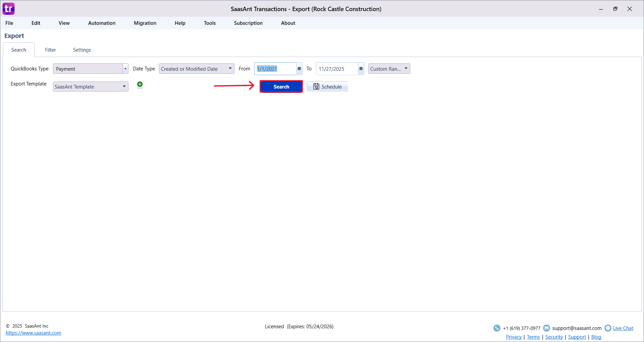Screen dimensions: 644x342
Task: Open the Subscription menu
Action: (x=248, y=23)
